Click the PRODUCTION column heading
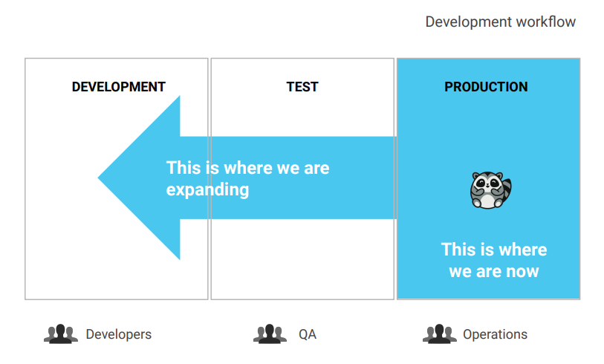Image resolution: width=604 pixels, height=364 pixels. click(486, 87)
